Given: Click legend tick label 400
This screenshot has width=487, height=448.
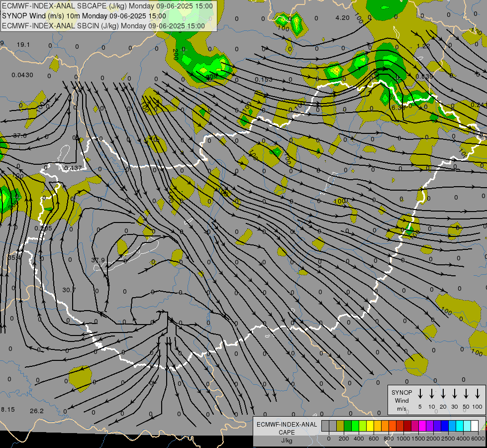Looking at the screenshot, I should [359, 439].
